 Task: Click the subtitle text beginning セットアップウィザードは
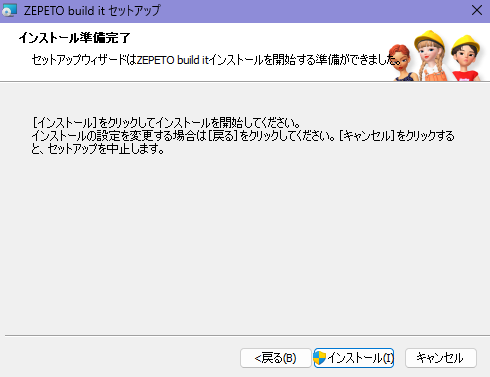click(x=216, y=60)
